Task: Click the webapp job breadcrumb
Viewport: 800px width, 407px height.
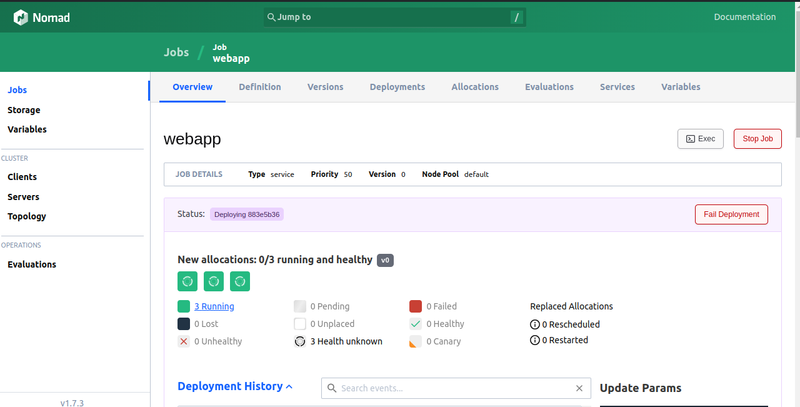Action: point(231,53)
